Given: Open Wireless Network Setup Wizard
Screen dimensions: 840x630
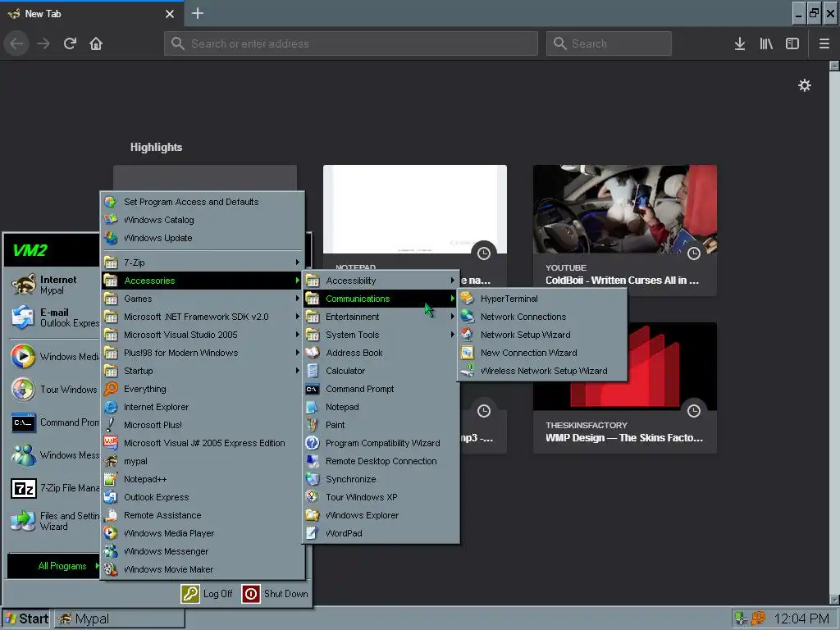Looking at the screenshot, I should tap(541, 371).
